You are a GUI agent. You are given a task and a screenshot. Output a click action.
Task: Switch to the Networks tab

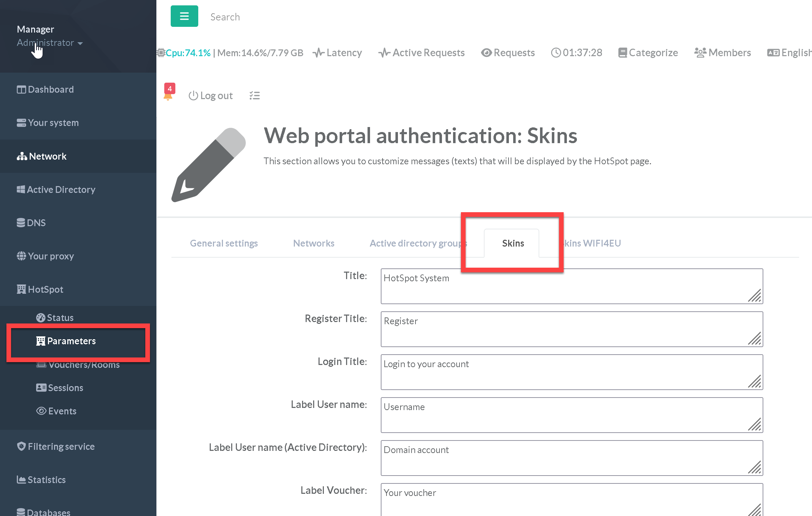(x=313, y=243)
